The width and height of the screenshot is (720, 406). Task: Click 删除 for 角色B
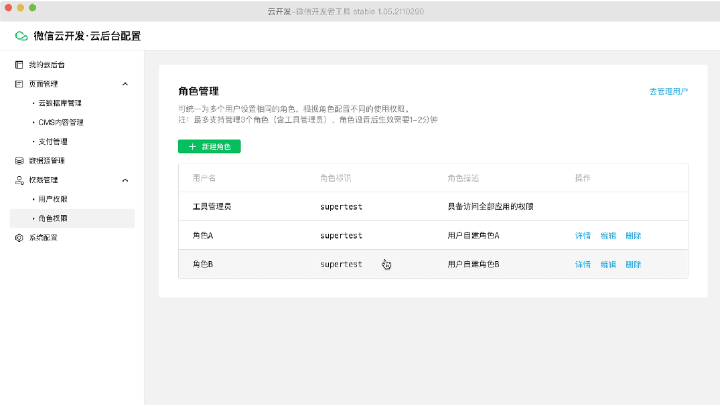click(633, 265)
